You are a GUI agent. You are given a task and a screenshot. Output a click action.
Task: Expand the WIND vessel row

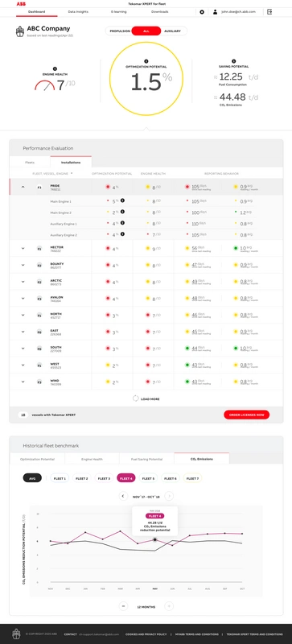tap(23, 382)
